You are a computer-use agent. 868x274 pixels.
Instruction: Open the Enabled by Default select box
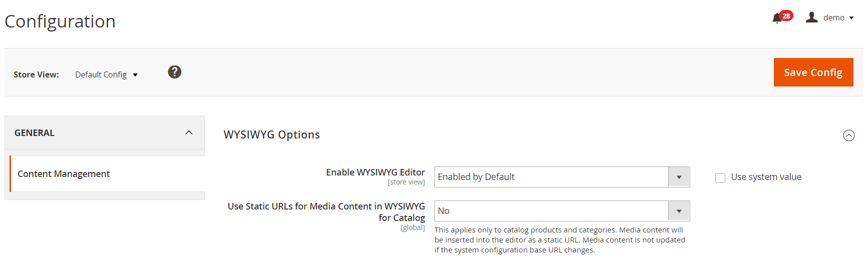click(551, 177)
